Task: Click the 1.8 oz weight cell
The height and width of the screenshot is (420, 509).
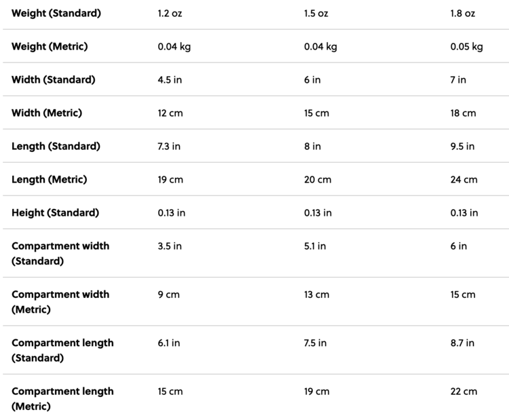Action: coord(463,14)
